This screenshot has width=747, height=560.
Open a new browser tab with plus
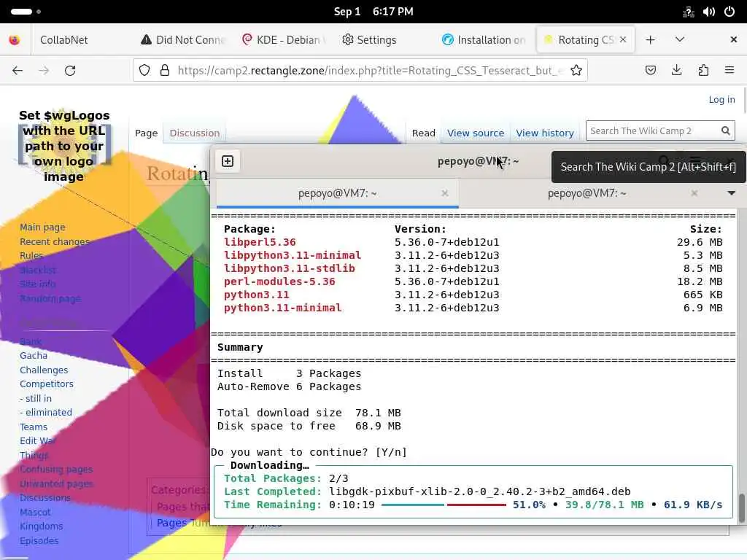650,40
